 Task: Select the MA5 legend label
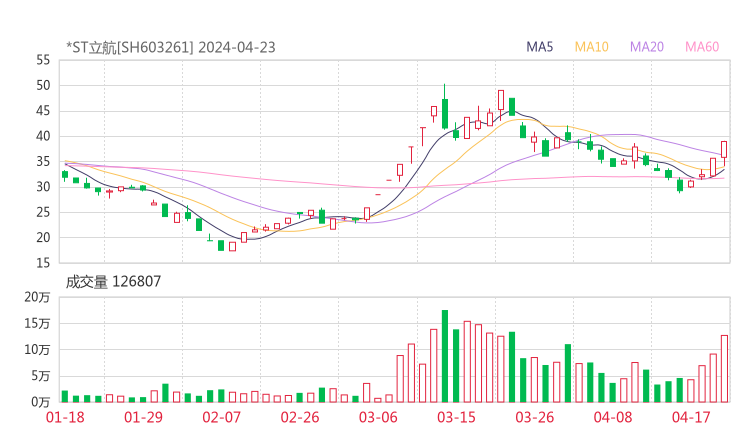(539, 47)
